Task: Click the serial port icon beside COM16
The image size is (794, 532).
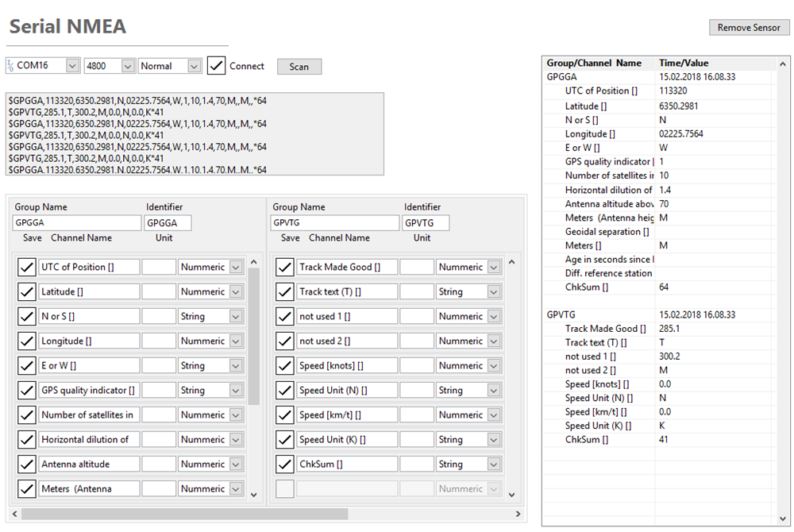Action: [11, 65]
